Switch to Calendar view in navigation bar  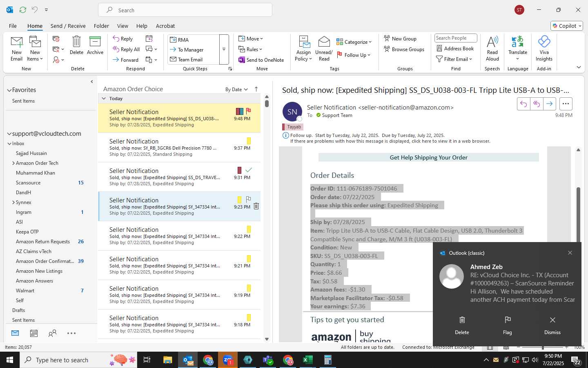(34, 333)
